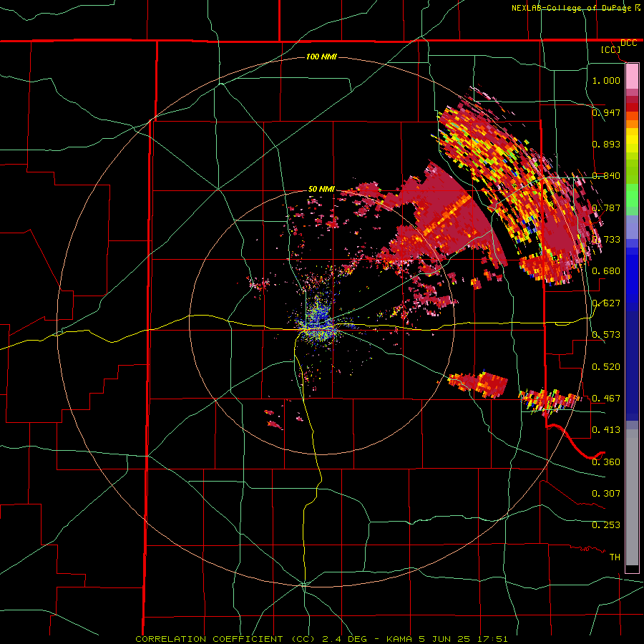This screenshot has width=644, height=644.
Task: Click the 50 NMI range ring label
Action: pyautogui.click(x=321, y=189)
